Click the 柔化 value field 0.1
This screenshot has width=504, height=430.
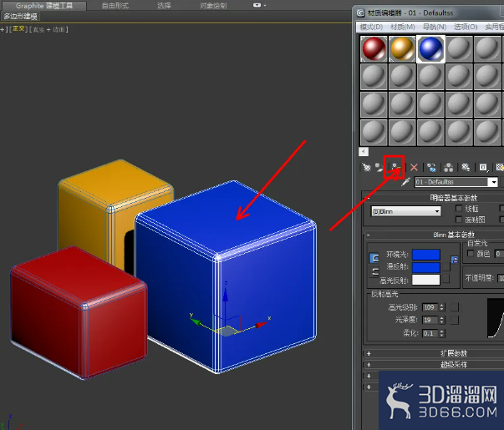point(430,333)
